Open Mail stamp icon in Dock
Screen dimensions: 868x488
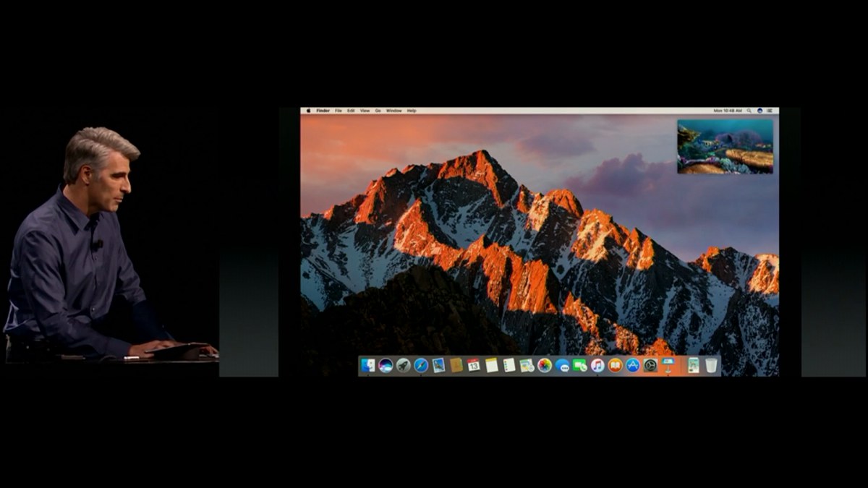438,365
